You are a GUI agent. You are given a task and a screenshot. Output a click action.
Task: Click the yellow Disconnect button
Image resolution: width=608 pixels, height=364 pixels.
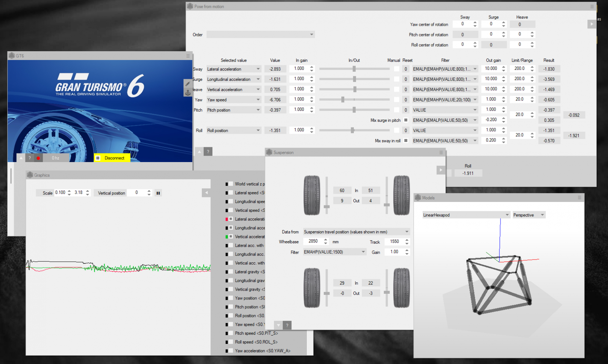coord(112,158)
